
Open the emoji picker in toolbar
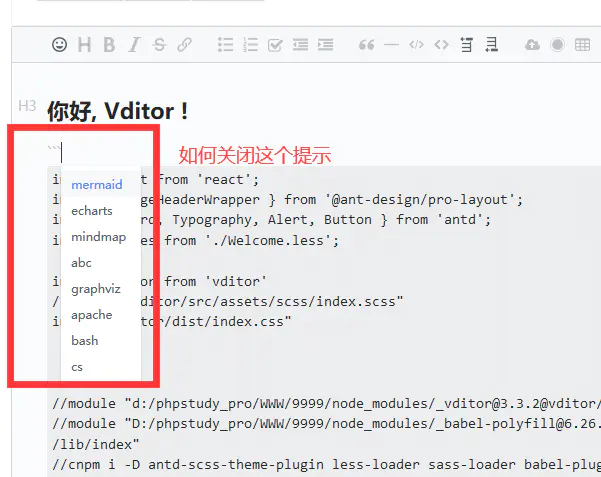coord(59,45)
